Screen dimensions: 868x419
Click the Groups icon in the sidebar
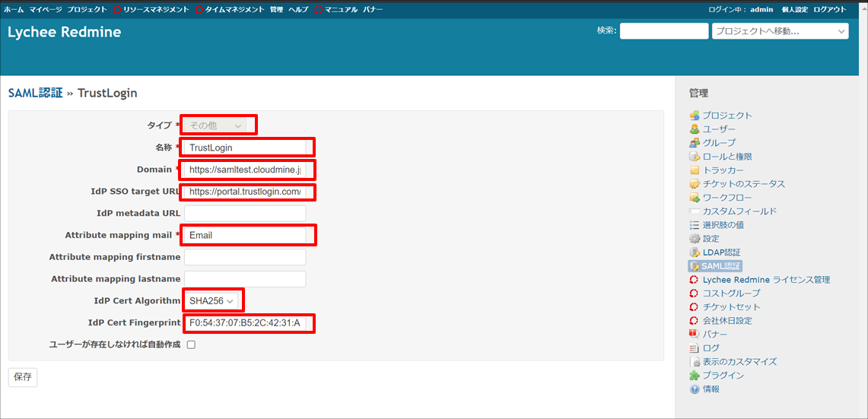pyautogui.click(x=695, y=143)
